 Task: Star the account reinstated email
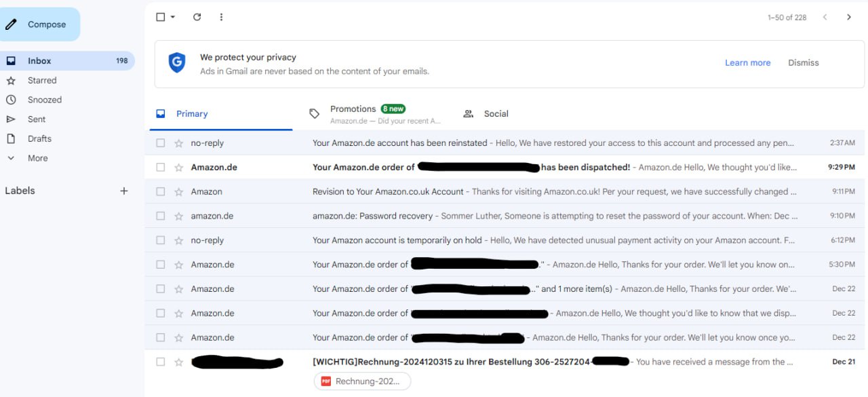[x=179, y=143]
